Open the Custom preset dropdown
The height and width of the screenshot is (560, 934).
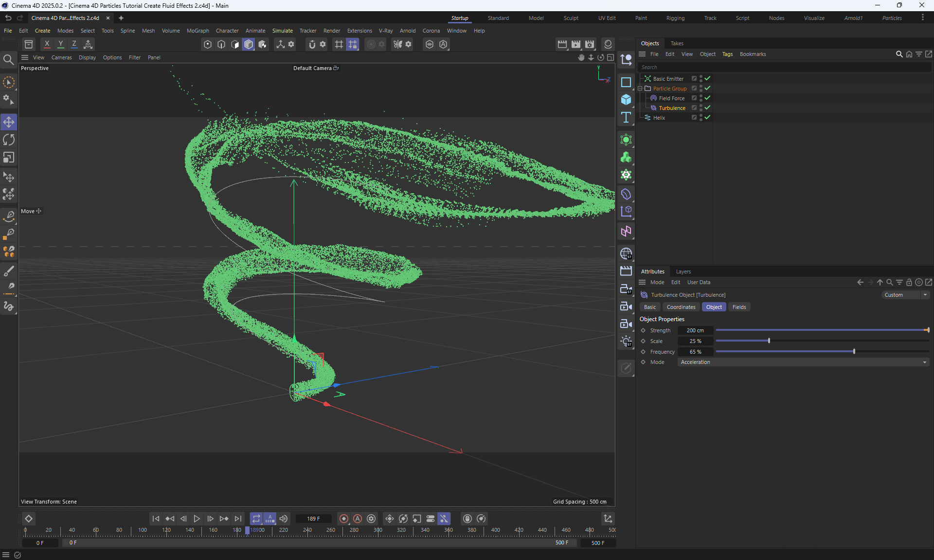coord(905,295)
